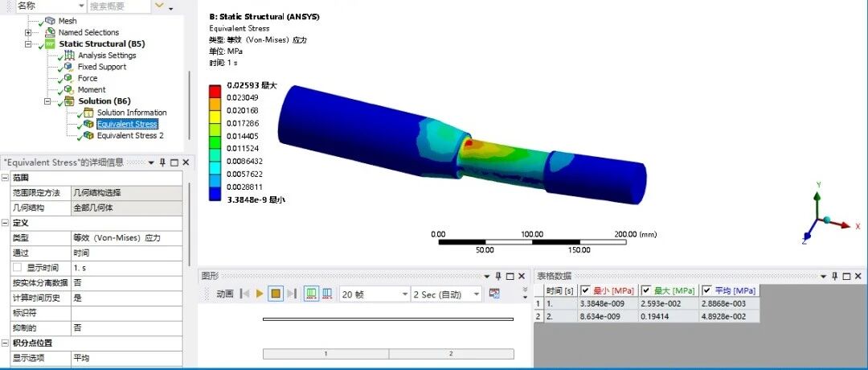Click the Static Structural (B5) icon
Image resolution: width=868 pixels, height=370 pixels.
pyautogui.click(x=51, y=43)
